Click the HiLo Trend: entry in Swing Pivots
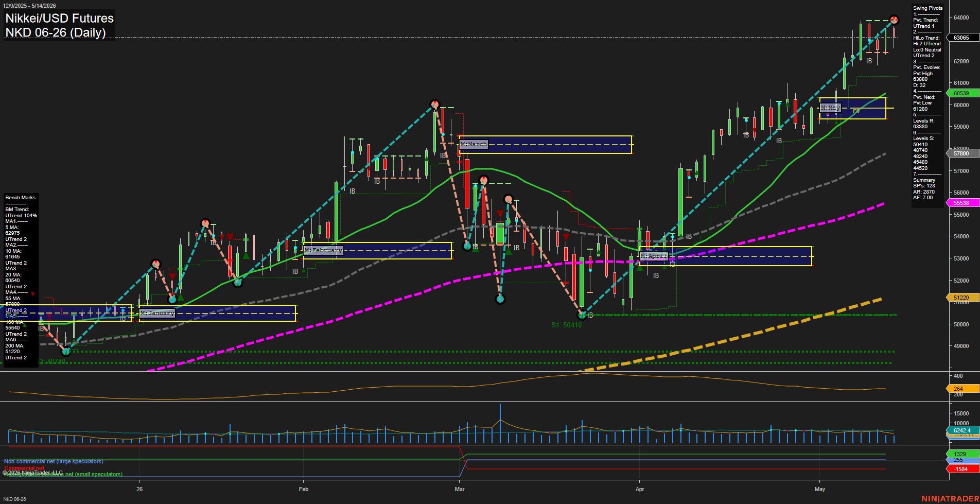Image resolution: width=980 pixels, height=504 pixels. [x=926, y=38]
